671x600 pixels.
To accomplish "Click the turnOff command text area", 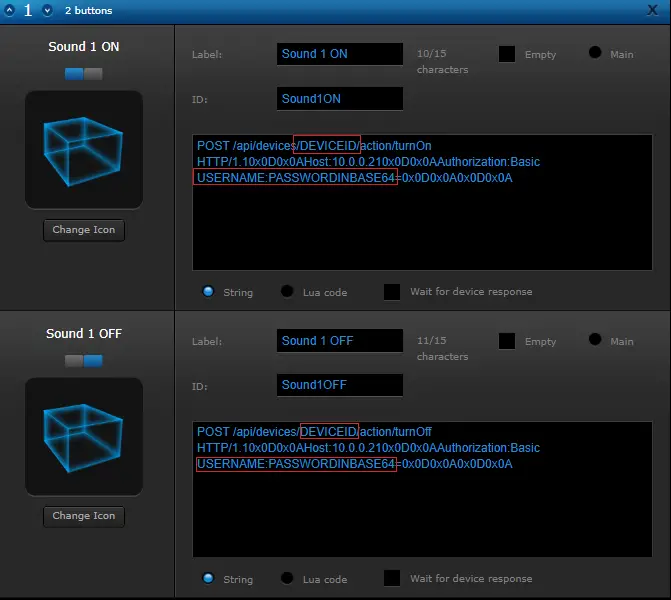I will coord(422,489).
